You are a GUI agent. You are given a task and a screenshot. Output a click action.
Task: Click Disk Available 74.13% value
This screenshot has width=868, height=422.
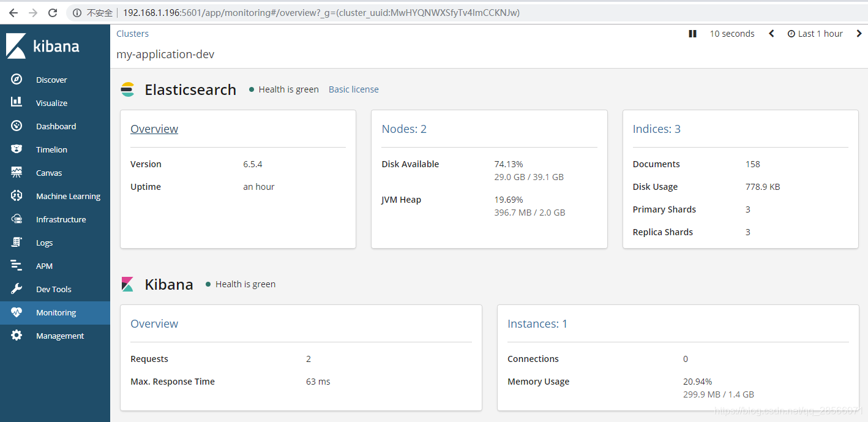509,164
